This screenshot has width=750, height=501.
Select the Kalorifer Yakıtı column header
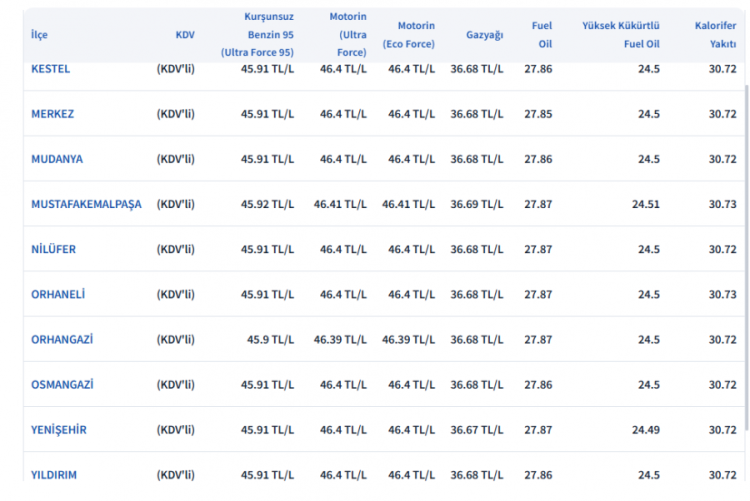716,34
